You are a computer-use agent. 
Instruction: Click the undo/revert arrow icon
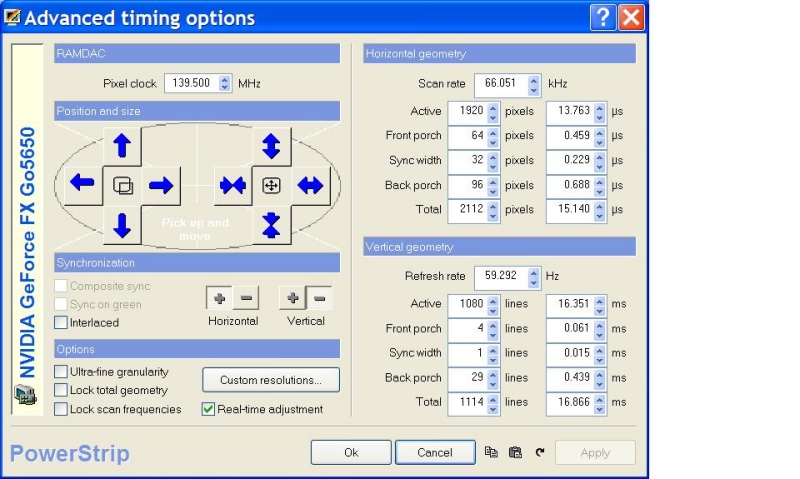point(540,452)
